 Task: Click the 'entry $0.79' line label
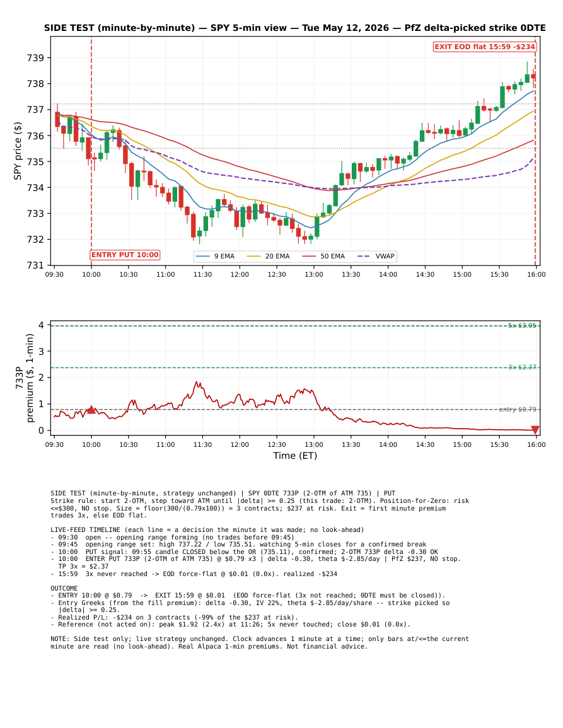click(x=518, y=410)
